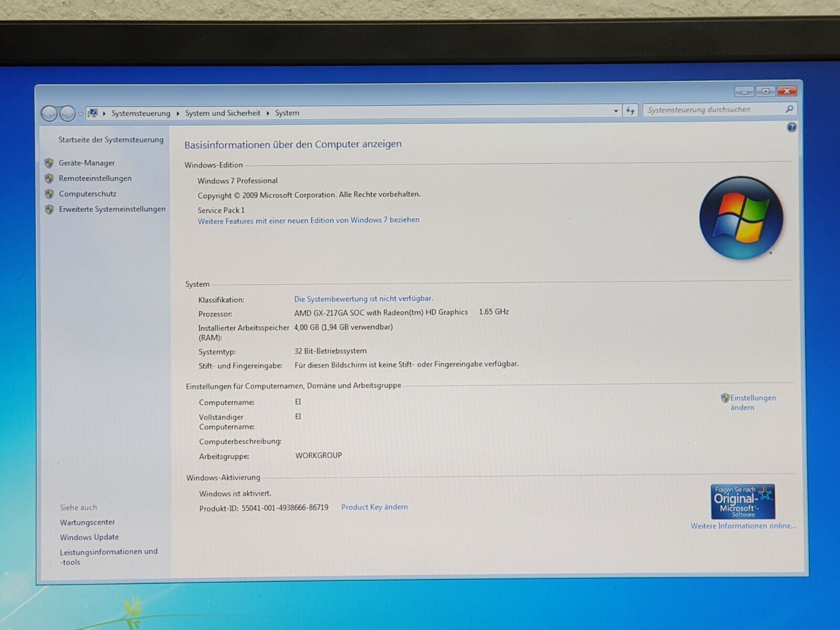Click the Original Microsoft Software badge

click(742, 501)
